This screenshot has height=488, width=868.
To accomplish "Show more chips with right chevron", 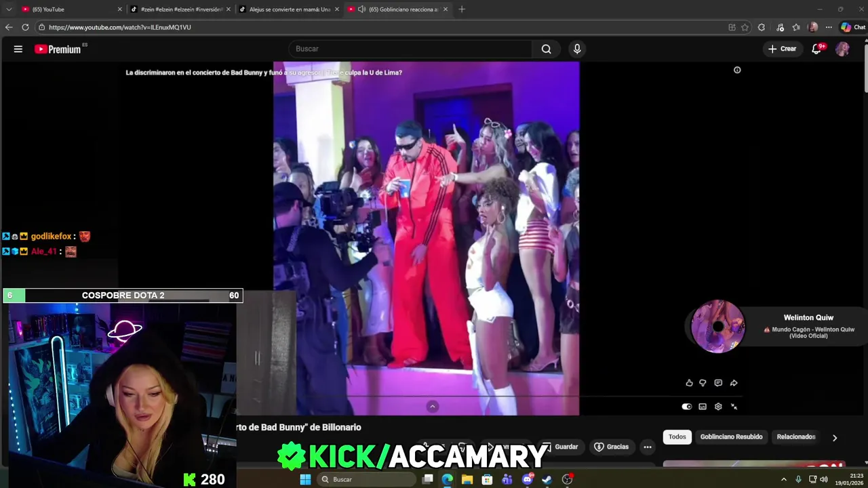I will point(835,438).
